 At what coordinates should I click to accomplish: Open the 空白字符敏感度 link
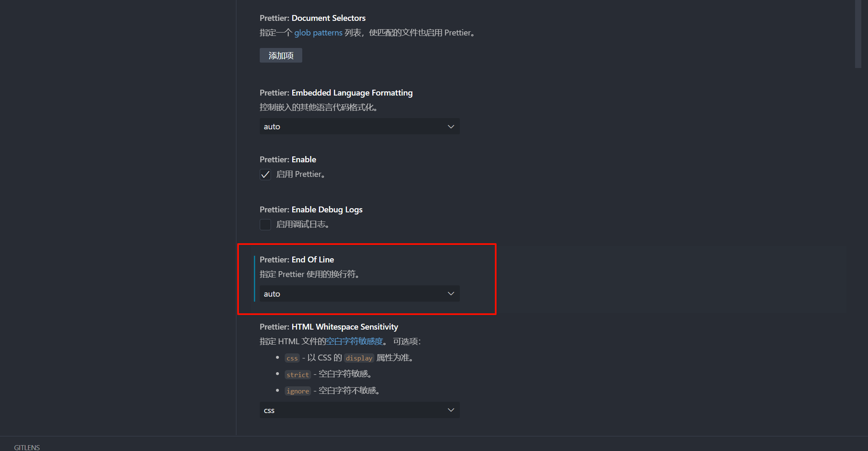(x=354, y=341)
